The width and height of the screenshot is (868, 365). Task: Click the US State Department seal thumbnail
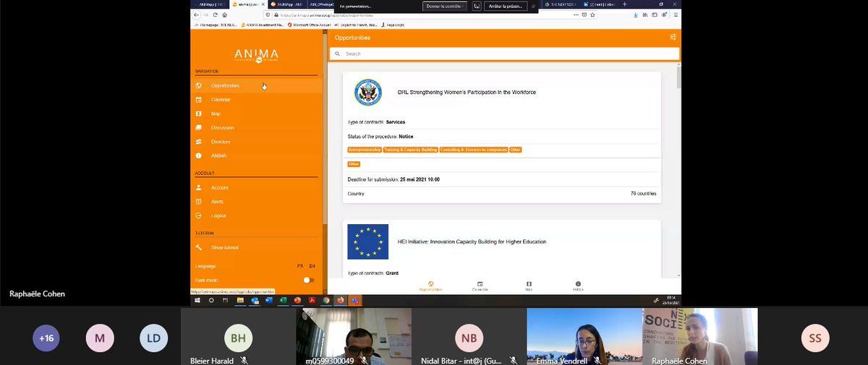coord(368,93)
